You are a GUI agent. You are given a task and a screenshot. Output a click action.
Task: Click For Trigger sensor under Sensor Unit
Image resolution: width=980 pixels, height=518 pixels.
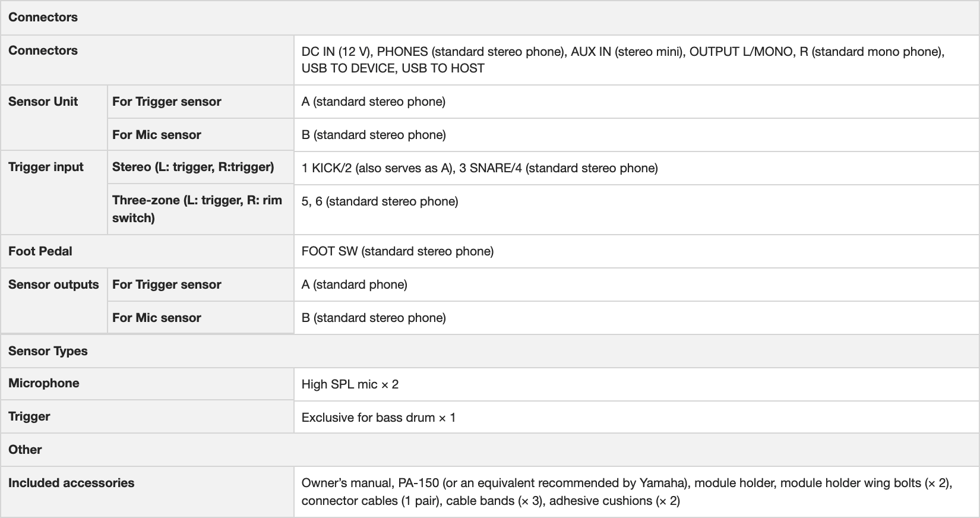point(167,102)
